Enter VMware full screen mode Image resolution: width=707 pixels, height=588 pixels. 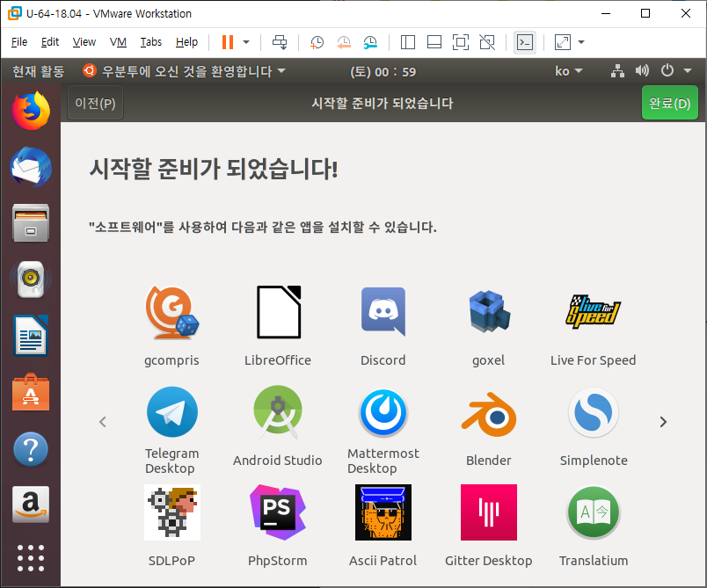pos(461,42)
